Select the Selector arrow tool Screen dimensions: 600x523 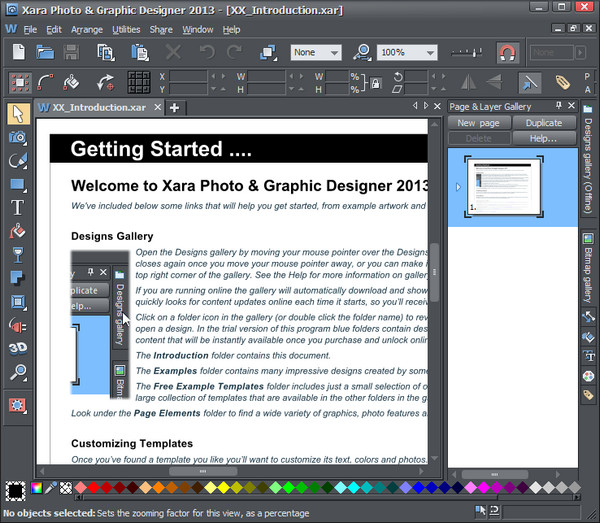pos(18,114)
